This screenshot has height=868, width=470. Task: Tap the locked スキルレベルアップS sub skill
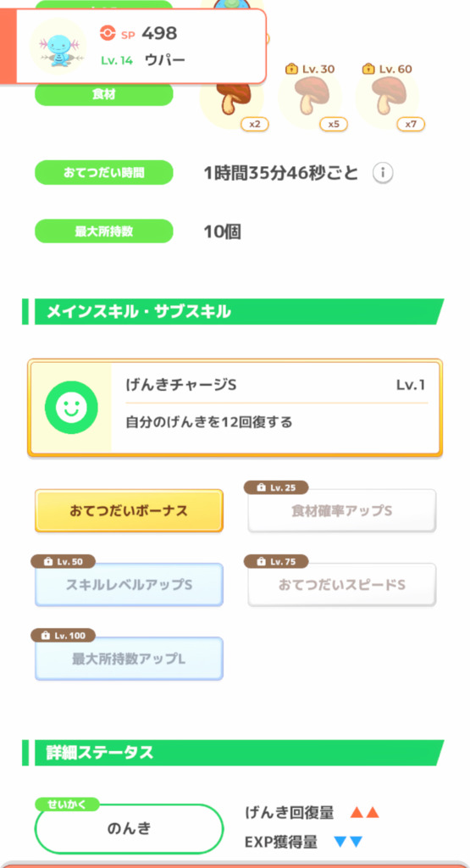tap(129, 585)
